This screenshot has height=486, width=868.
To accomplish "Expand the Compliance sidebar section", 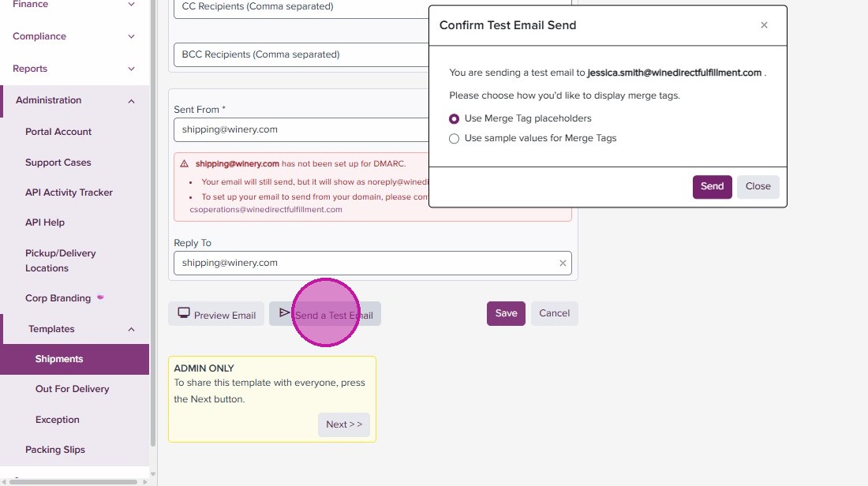I will 131,36.
